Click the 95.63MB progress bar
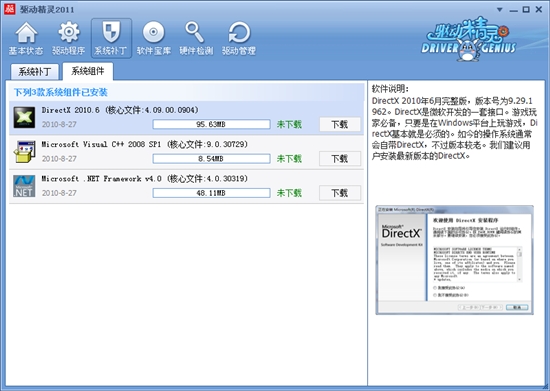 tap(211, 124)
